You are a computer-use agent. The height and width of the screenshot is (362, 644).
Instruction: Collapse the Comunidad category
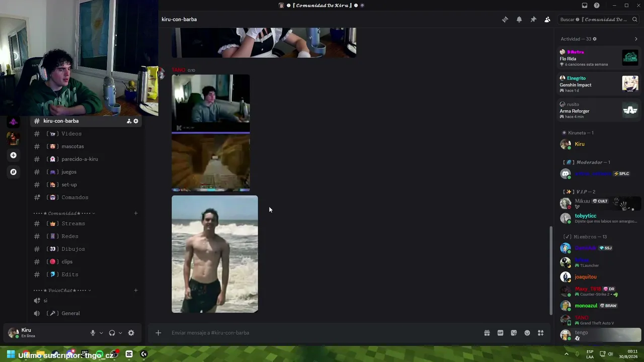(x=64, y=213)
